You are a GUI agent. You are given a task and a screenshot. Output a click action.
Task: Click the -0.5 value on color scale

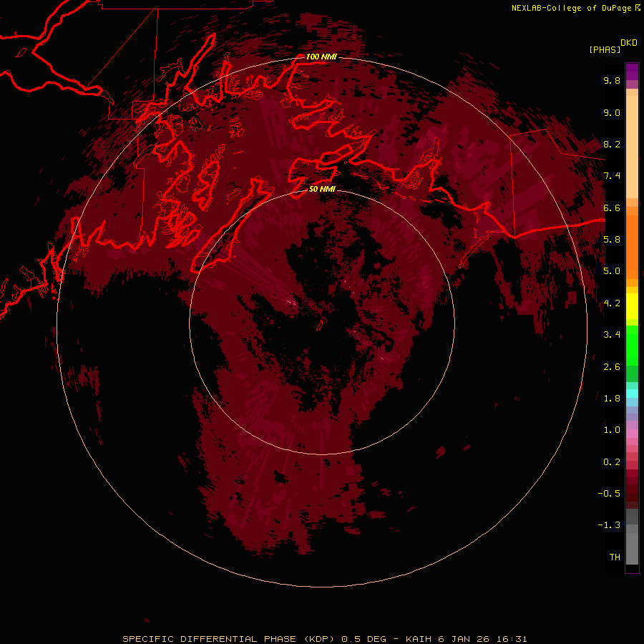[609, 494]
